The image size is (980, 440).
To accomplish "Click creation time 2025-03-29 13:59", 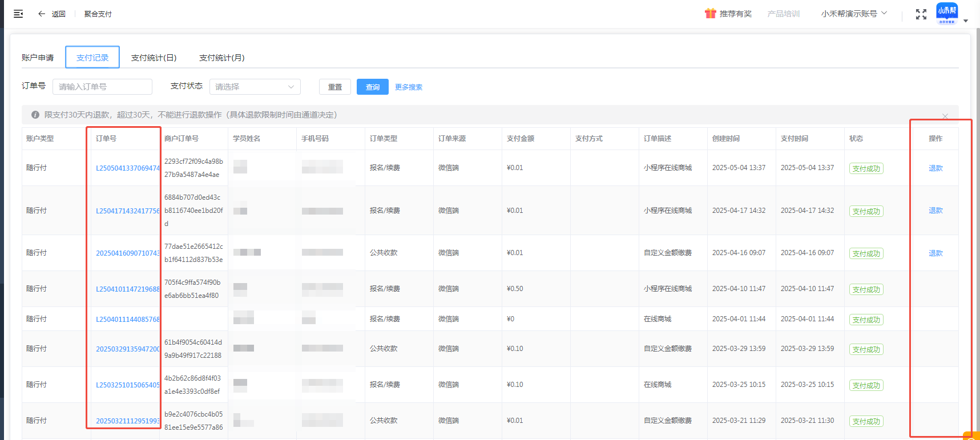I will 739,349.
